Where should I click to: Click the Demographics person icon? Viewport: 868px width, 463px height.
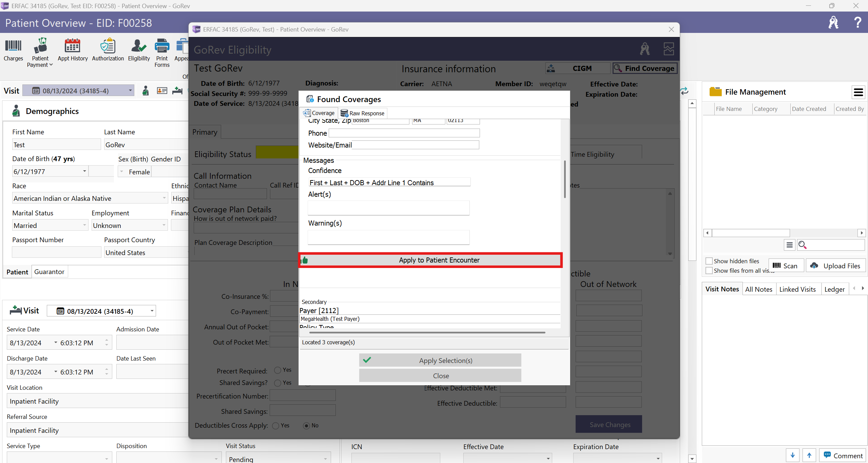pyautogui.click(x=16, y=111)
